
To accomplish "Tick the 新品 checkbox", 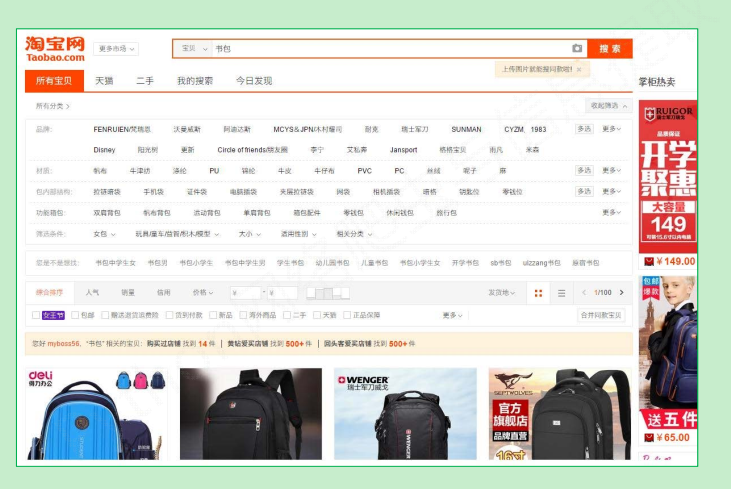I will point(213,315).
